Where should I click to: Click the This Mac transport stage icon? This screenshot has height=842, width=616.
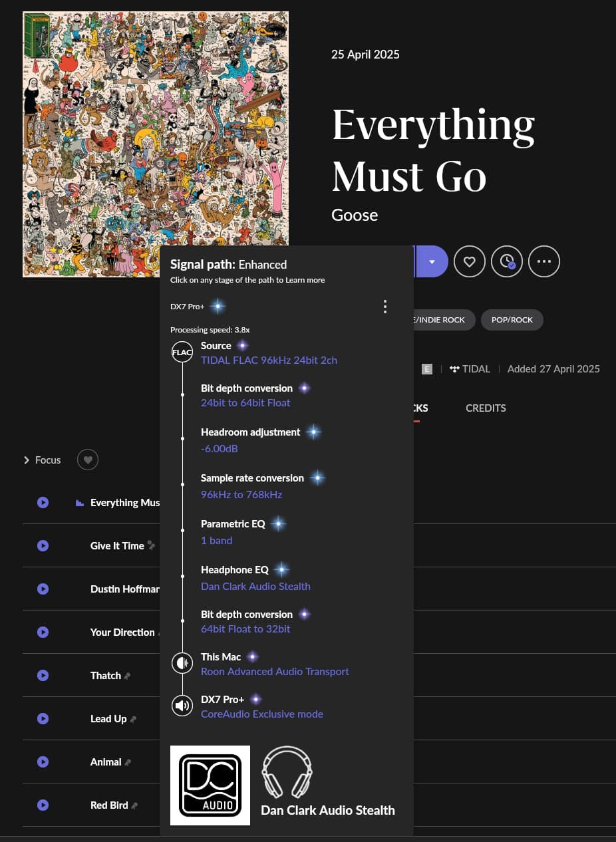click(182, 663)
